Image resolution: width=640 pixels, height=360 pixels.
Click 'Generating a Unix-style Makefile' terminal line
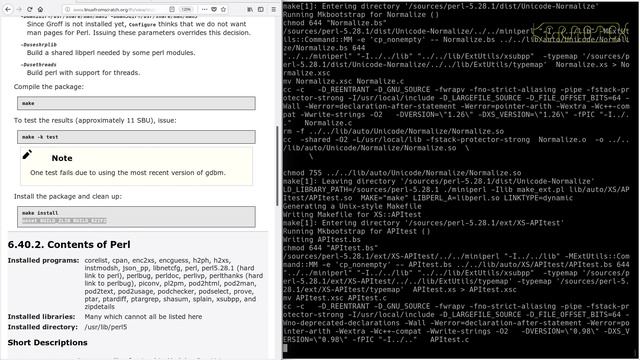352,206
